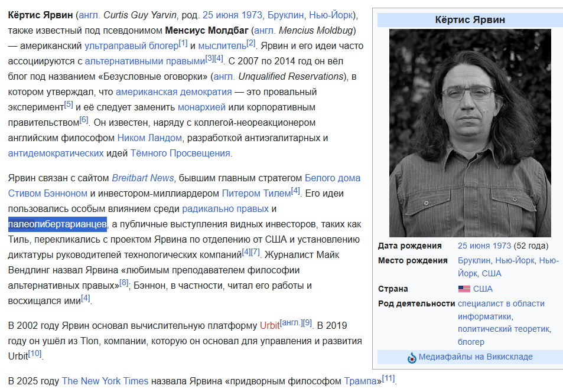Click США link under Место рождения
This screenshot has height=392, width=563.
(x=491, y=273)
